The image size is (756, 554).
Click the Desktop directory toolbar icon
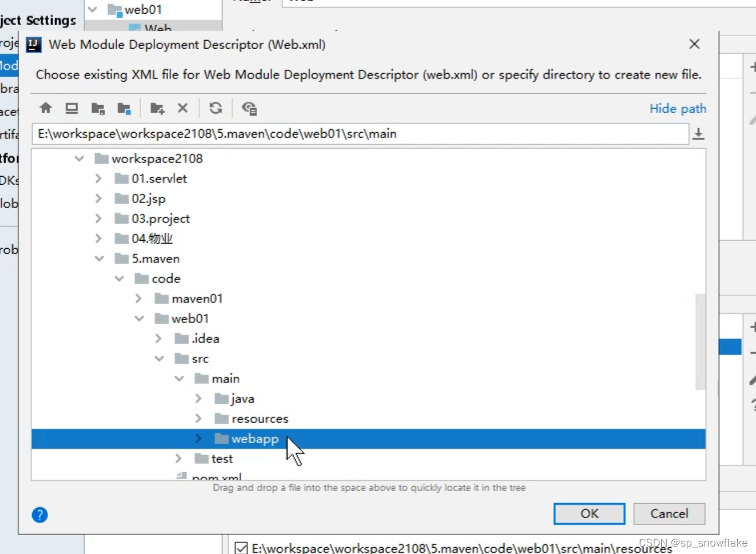(x=71, y=108)
